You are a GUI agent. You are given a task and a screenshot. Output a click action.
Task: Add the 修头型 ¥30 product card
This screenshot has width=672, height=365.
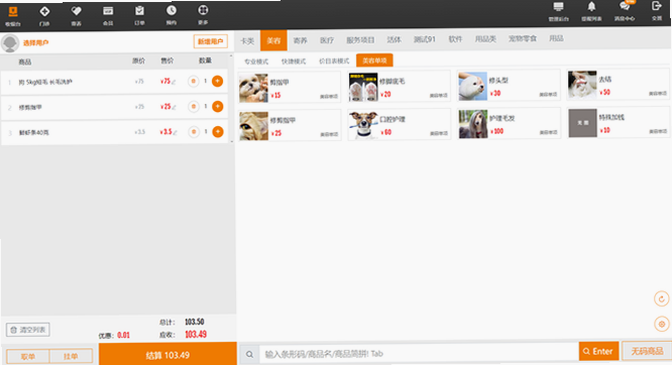(508, 86)
